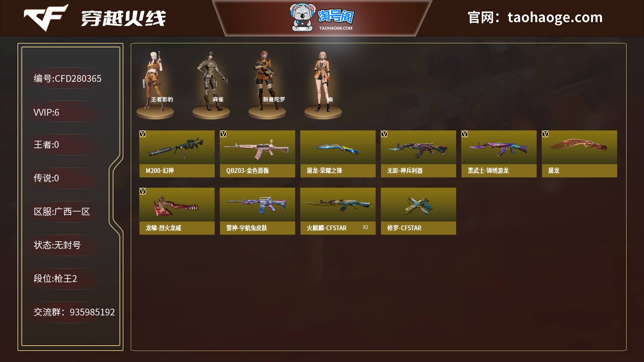Select the 火麒麟-CFSTAR weapon card
Screen dimensions: 644x362
[338, 211]
